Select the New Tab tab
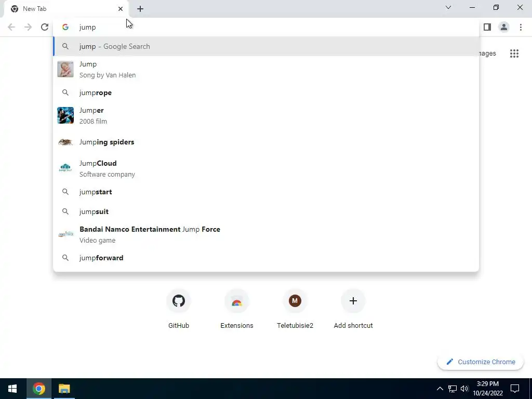 point(66,9)
